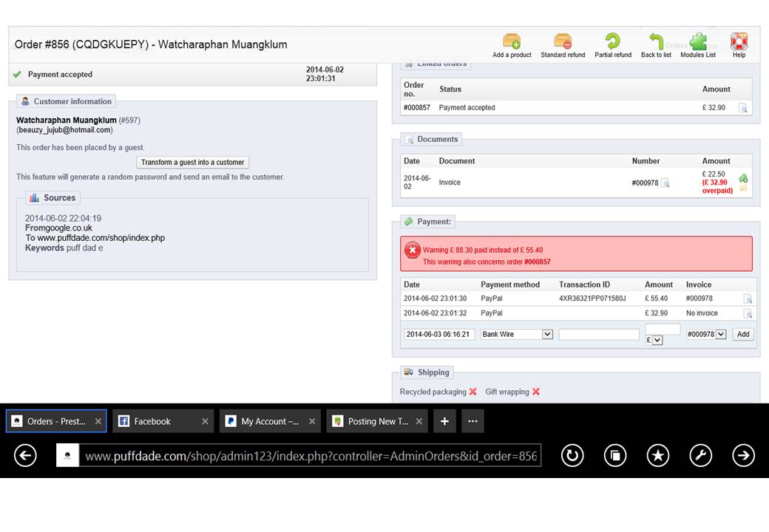Open the Help lifebuoy icon
The height and width of the screenshot is (532, 769).
point(739,41)
